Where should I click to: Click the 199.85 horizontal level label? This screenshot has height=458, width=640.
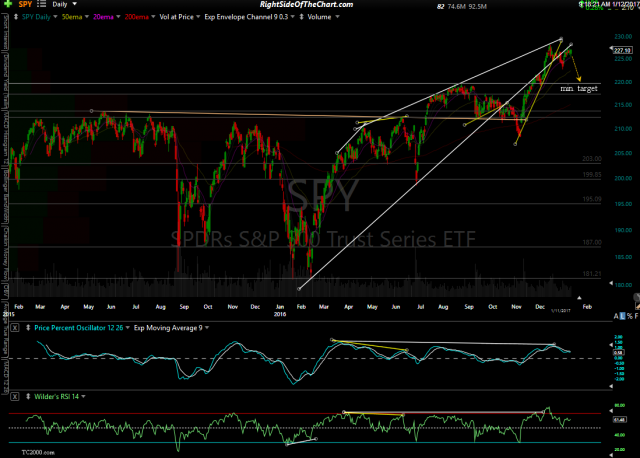point(592,174)
